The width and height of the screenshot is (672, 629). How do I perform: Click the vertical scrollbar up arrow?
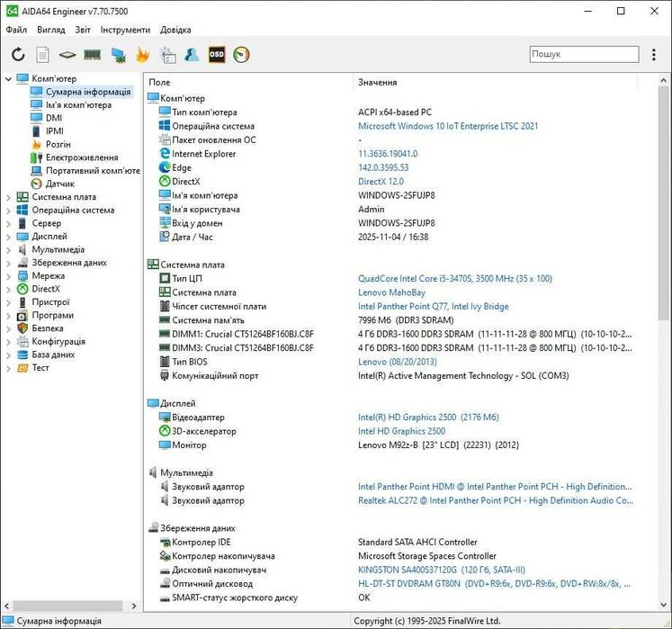[663, 80]
